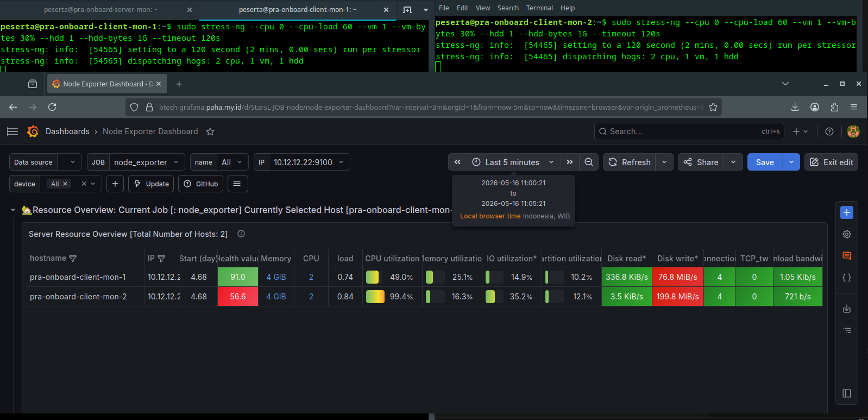Star the Node Exporter Dashboard
The image size is (868, 420).
point(210,131)
